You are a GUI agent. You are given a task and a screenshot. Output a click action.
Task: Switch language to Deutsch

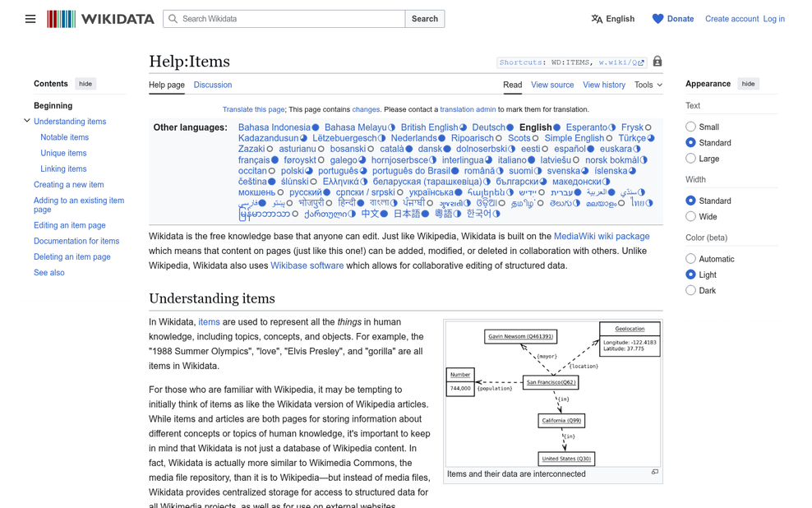coord(488,127)
